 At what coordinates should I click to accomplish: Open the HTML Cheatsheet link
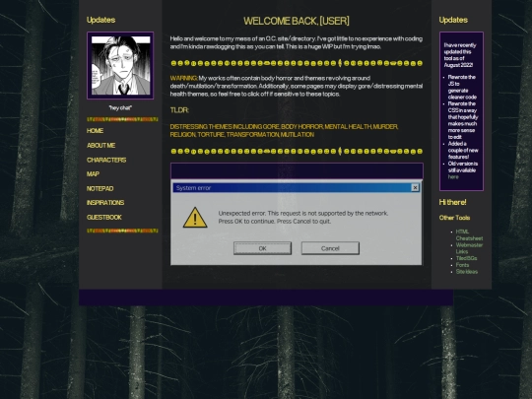[469, 234]
